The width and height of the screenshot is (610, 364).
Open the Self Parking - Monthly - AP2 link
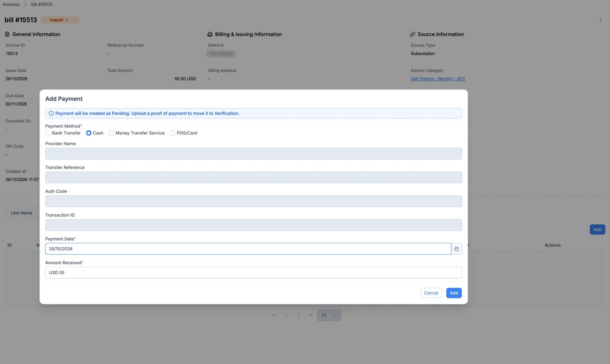[x=438, y=79]
